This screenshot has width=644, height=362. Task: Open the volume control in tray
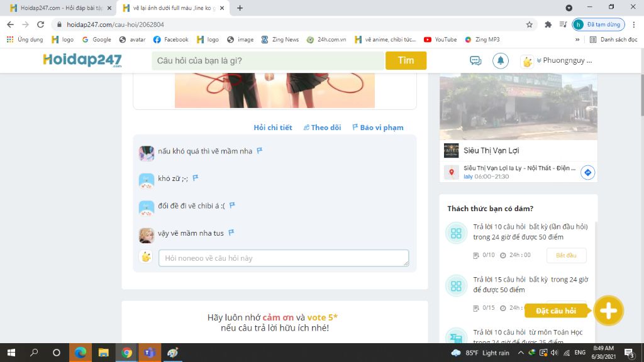click(x=555, y=353)
